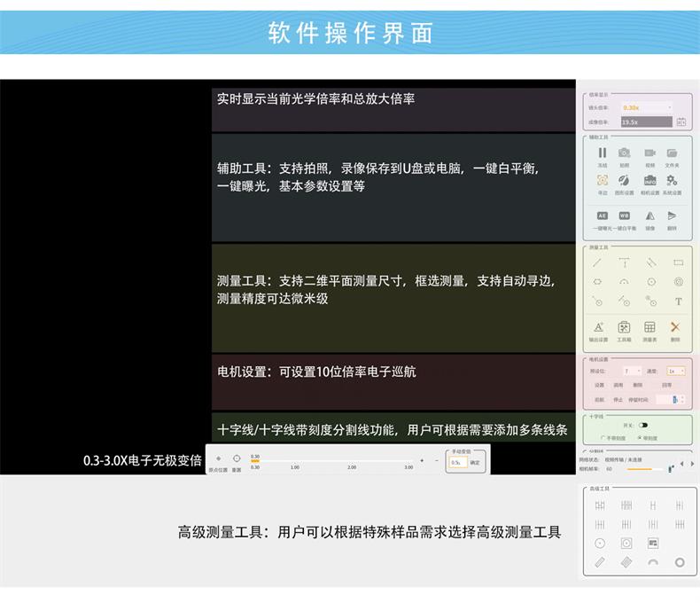Select the 不带刻度 radio option
Image resolution: width=700 pixels, height=603 pixels.
pos(603,438)
